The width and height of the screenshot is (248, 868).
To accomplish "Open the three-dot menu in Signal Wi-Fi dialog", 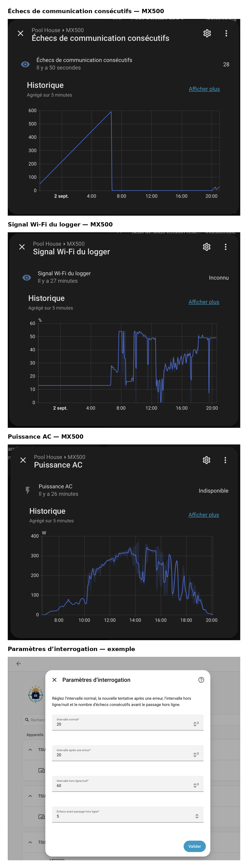I will pyautogui.click(x=225, y=247).
